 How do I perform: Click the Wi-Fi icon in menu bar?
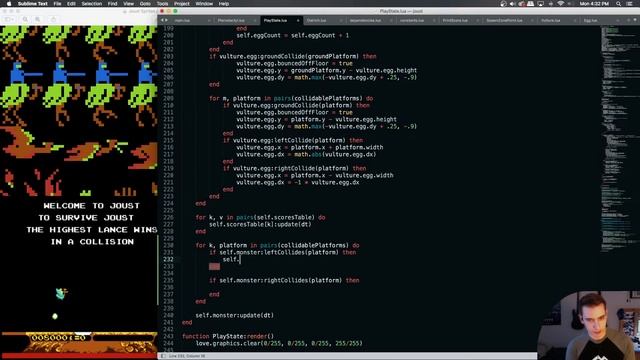click(x=561, y=4)
